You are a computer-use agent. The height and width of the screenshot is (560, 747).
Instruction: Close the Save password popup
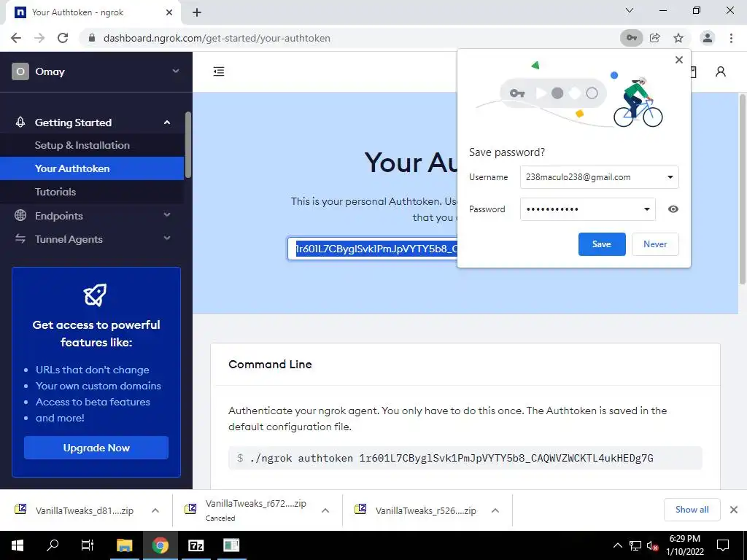tap(679, 60)
